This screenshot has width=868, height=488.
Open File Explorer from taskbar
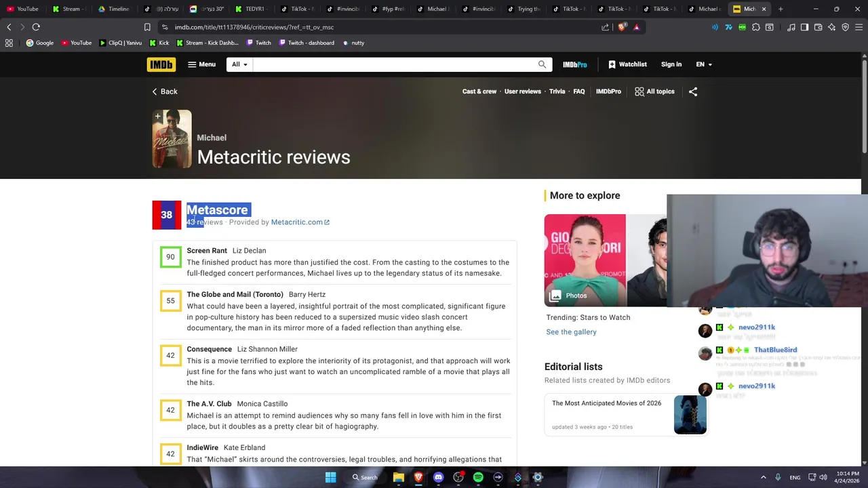tap(399, 477)
